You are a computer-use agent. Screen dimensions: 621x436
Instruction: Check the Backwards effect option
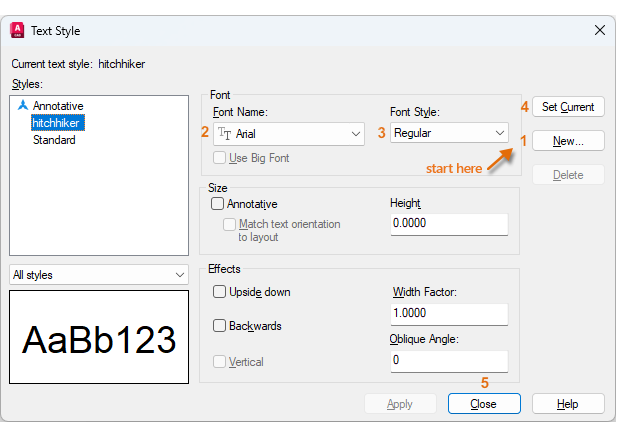click(x=219, y=326)
